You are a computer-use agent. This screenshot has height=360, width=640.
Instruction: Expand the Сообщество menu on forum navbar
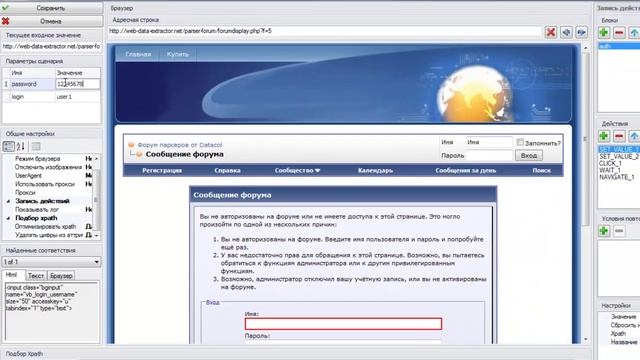297,171
